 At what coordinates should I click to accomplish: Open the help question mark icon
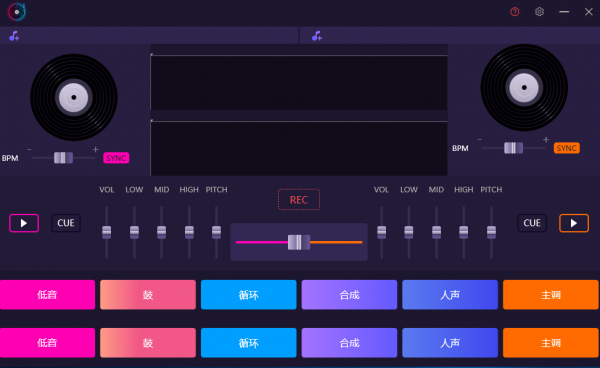tap(515, 12)
